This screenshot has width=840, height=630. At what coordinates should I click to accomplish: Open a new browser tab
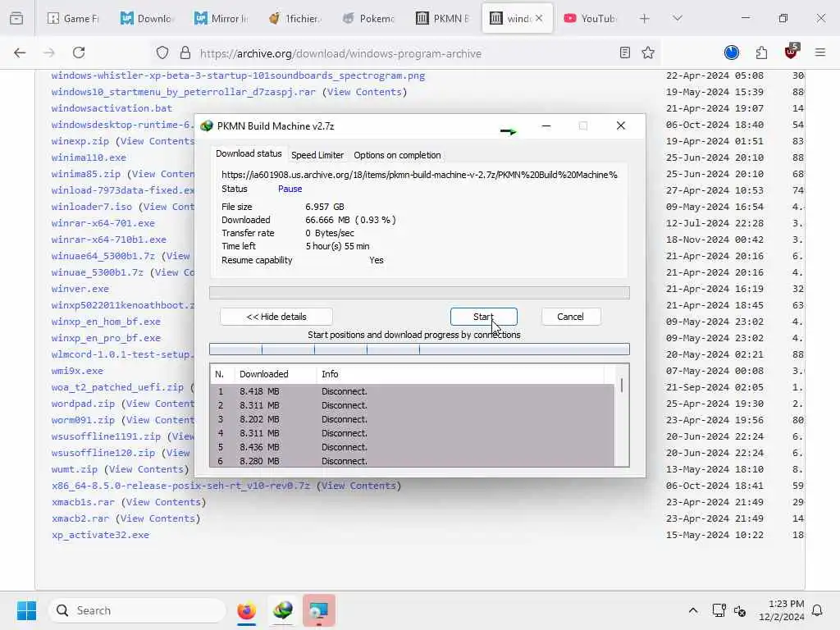coord(645,18)
